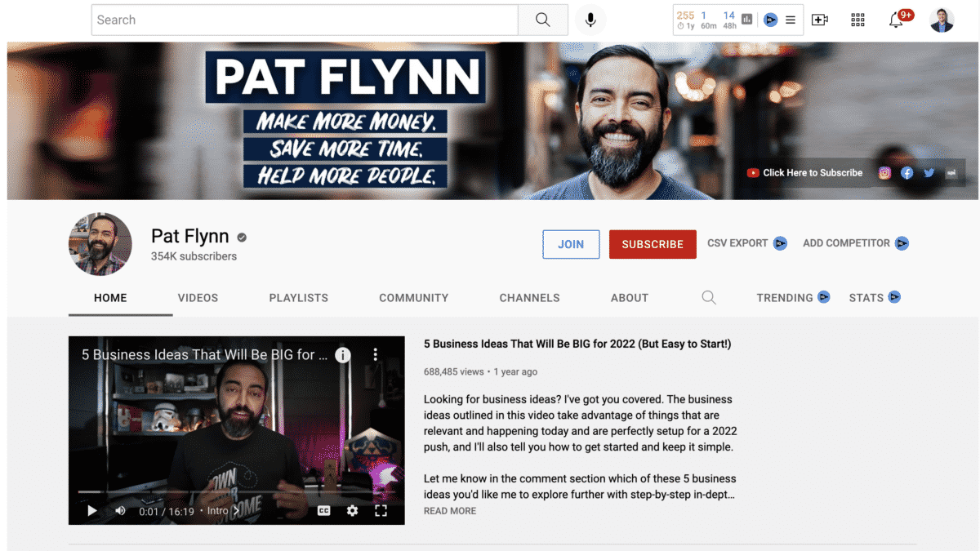The image size is (980, 551).
Task: Click the search magnifier button
Action: tap(543, 20)
